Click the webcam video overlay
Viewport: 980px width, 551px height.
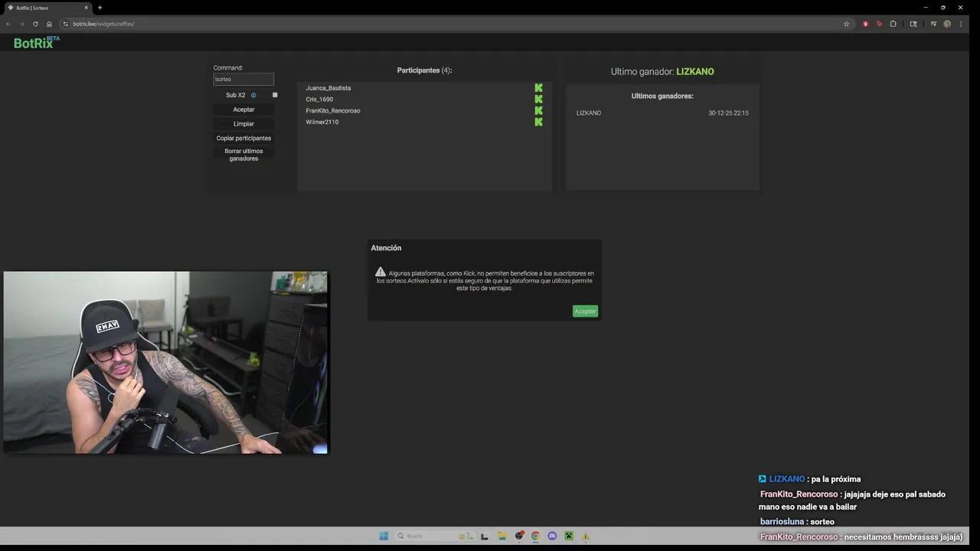pos(165,362)
